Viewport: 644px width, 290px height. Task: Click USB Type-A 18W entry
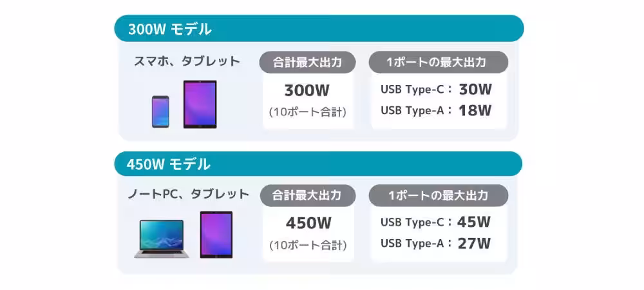click(436, 110)
